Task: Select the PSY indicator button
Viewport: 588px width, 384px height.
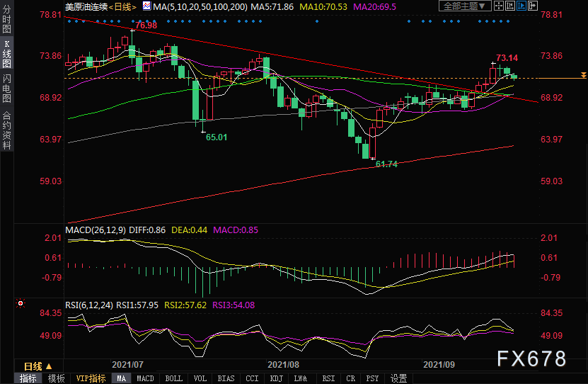Action: pyautogui.click(x=372, y=378)
